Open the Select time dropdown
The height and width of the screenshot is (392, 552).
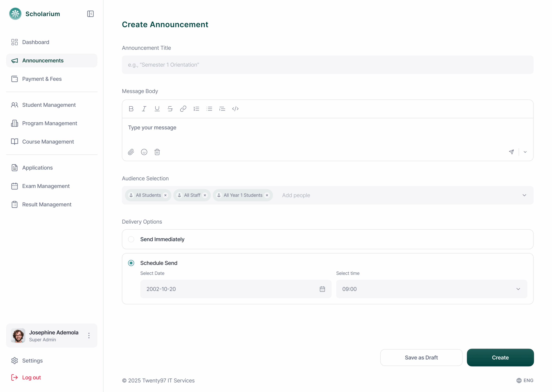[x=518, y=289]
